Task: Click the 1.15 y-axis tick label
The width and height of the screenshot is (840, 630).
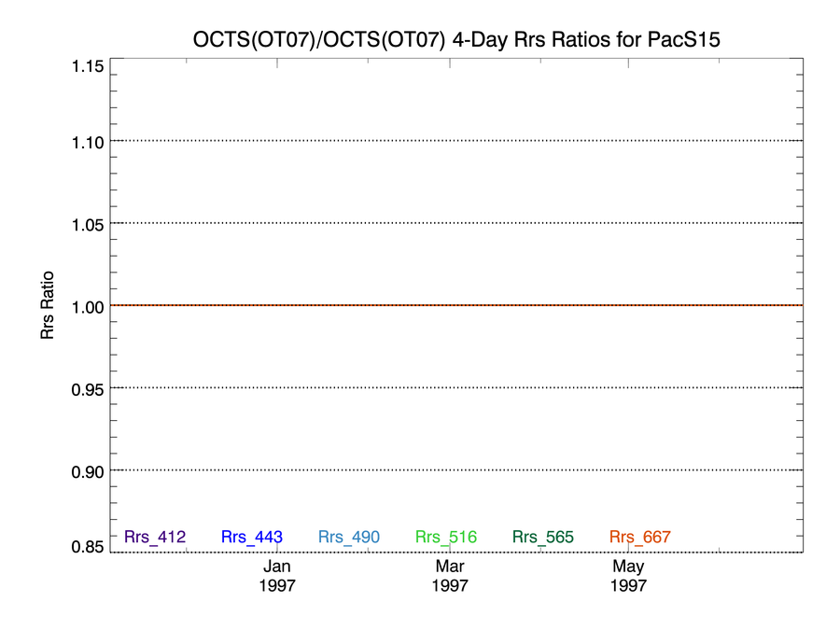Action: (x=88, y=66)
